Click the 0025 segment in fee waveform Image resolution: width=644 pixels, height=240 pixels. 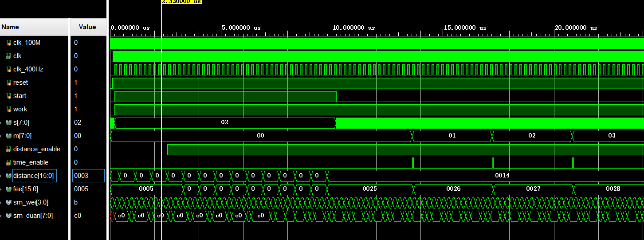coord(369,189)
